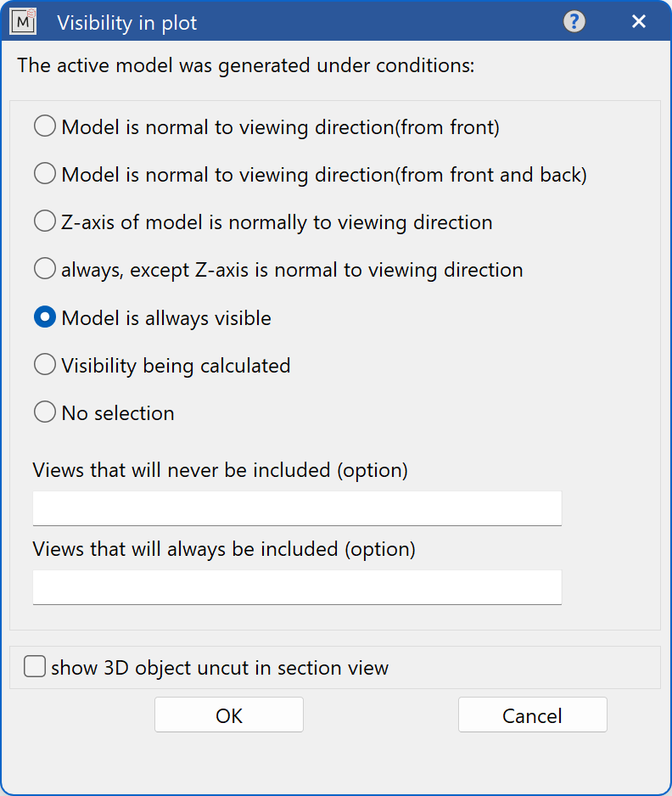672x796 pixels.
Task: Click the application icon in the title bar
Action: 23,22
